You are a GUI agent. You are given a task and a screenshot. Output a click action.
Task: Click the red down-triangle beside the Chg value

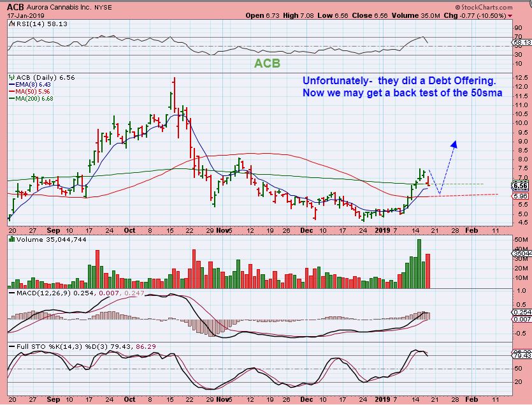click(510, 16)
